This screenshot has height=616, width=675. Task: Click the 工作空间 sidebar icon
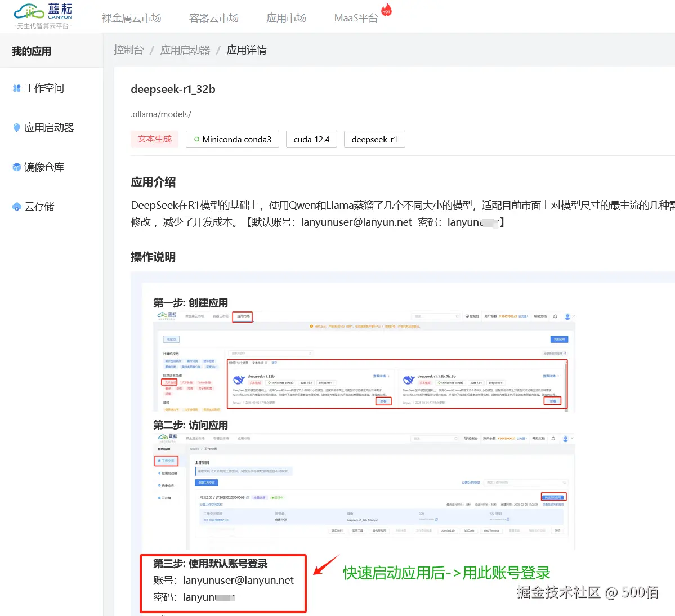pos(17,88)
